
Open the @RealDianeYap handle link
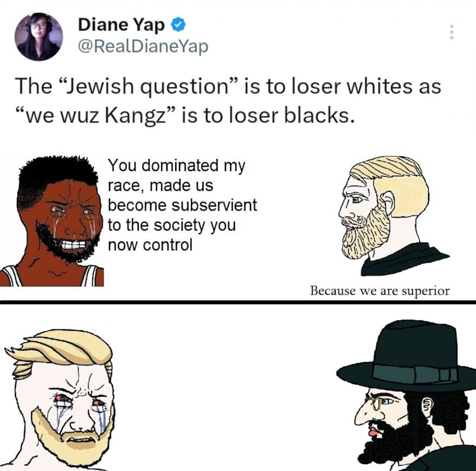(143, 46)
